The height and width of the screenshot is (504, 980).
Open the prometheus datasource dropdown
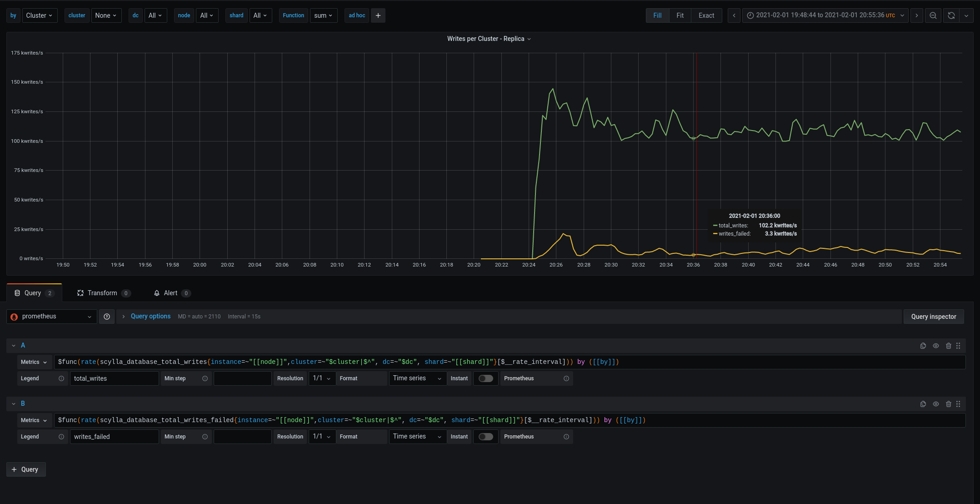coord(52,317)
